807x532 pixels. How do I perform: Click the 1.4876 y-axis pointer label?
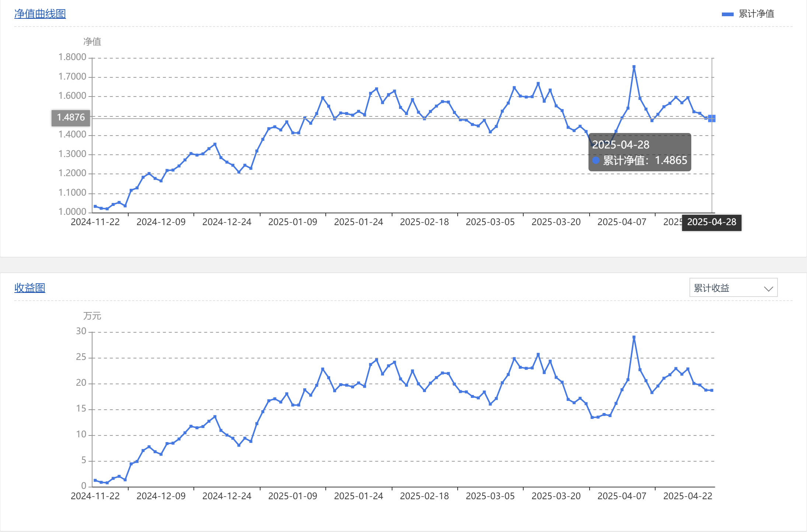pos(71,118)
